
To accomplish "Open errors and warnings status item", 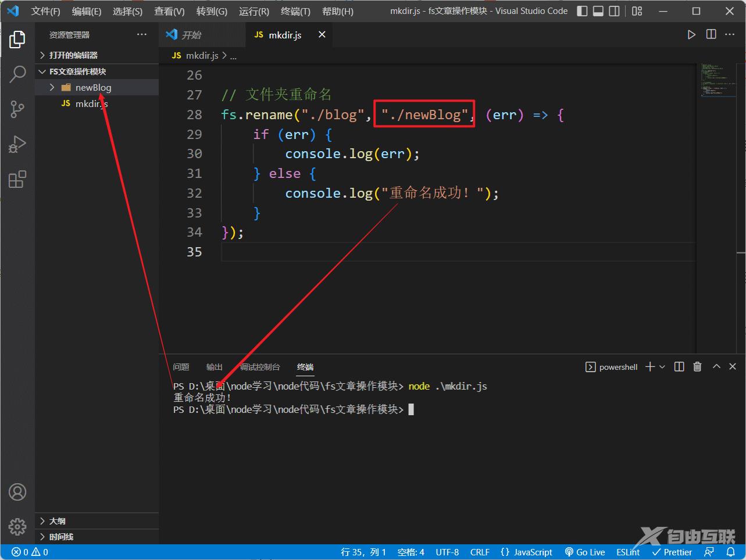I will click(30, 552).
